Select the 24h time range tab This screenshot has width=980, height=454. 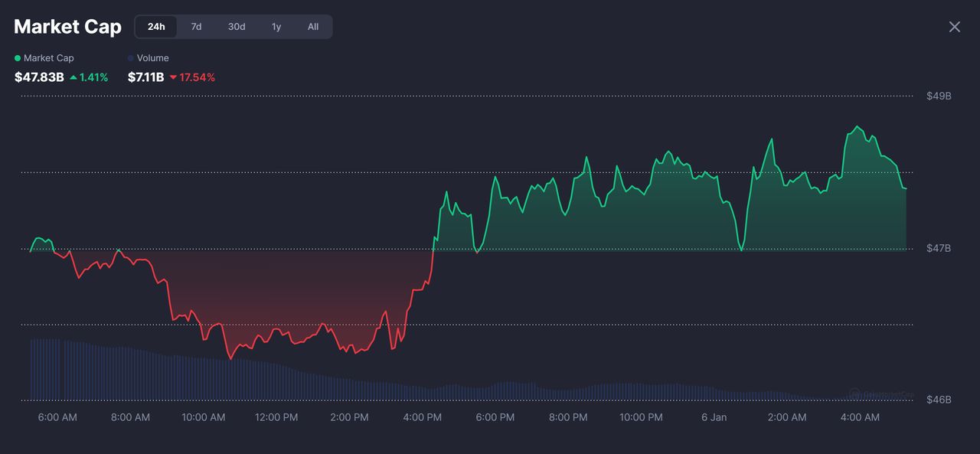click(156, 27)
